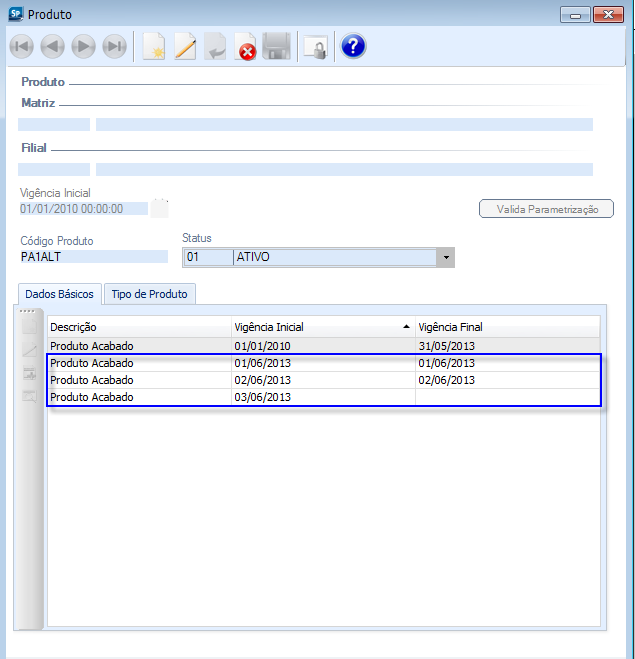This screenshot has height=659, width=635.
Task: Expand the Status dropdown arrow
Action: (446, 258)
